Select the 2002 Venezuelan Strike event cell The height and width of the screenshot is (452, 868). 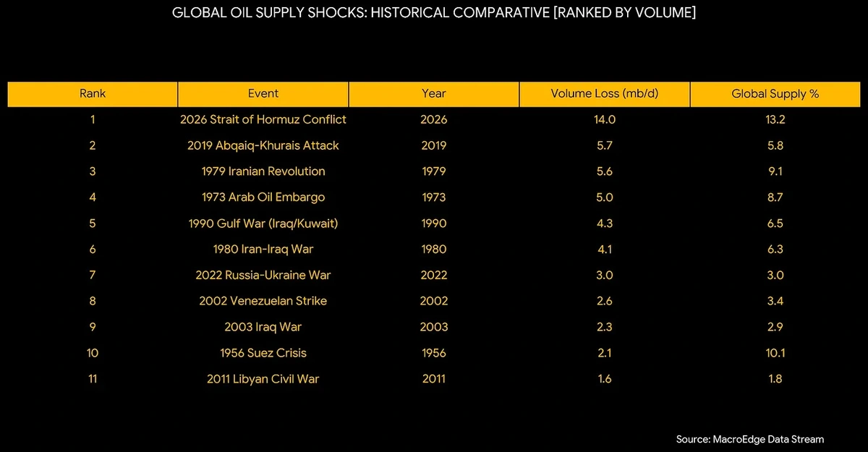(x=263, y=301)
